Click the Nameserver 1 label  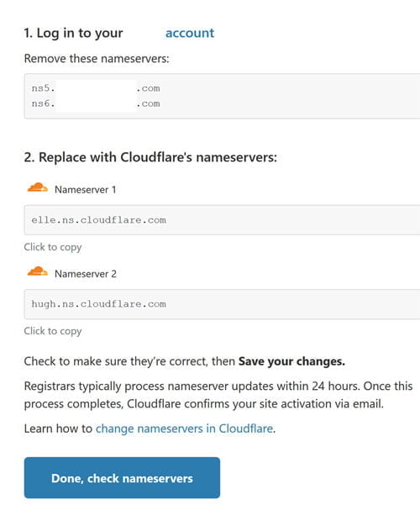[85, 190]
